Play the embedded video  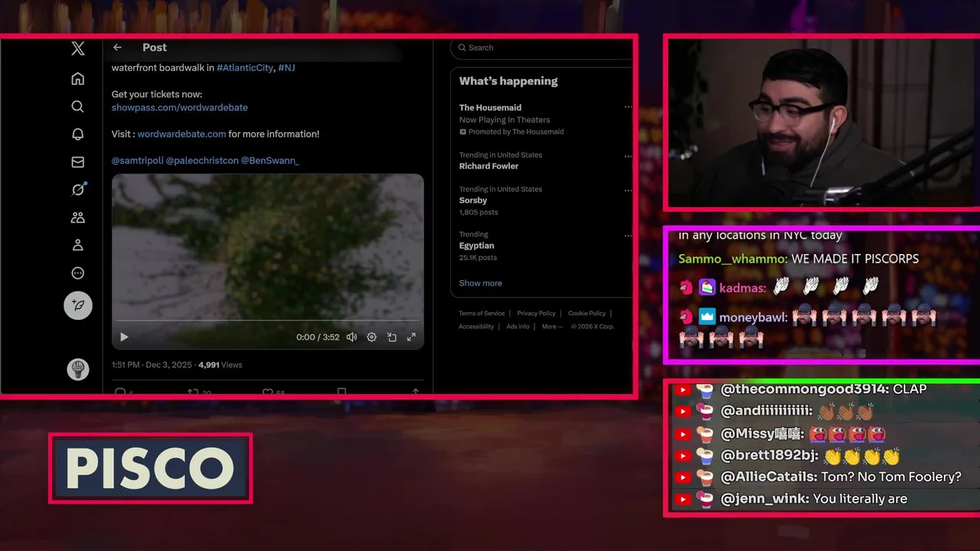(x=124, y=337)
